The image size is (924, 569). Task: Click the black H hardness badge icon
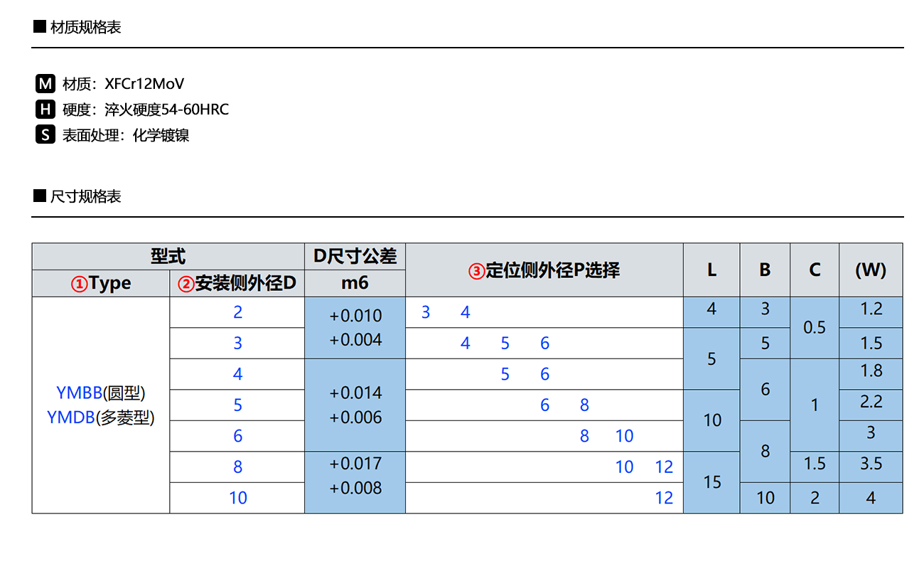(x=45, y=110)
